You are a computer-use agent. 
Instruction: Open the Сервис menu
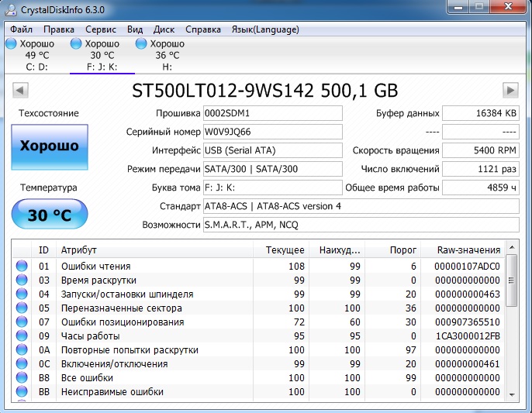[x=101, y=30]
